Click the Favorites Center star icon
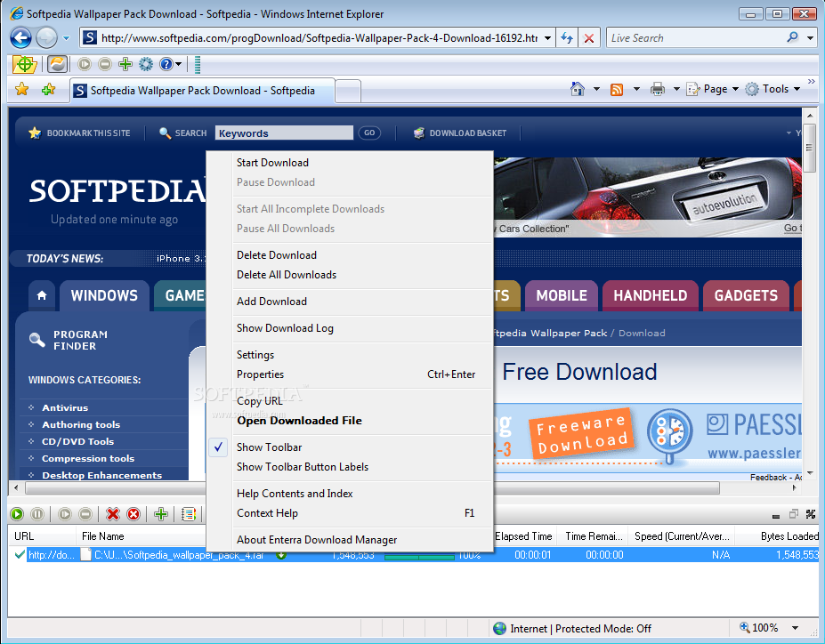The image size is (825, 644). click(21, 89)
